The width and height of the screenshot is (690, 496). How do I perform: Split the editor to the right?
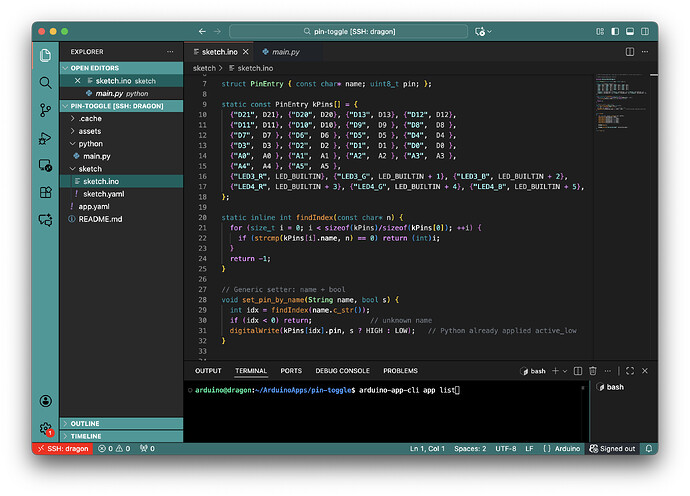630,52
